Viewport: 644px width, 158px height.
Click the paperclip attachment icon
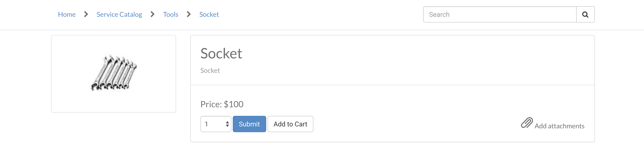pyautogui.click(x=527, y=123)
